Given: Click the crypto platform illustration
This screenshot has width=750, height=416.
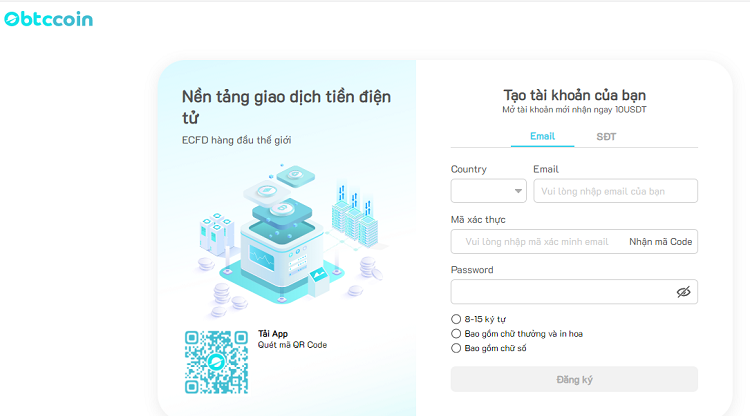Looking at the screenshot, I should [x=285, y=238].
